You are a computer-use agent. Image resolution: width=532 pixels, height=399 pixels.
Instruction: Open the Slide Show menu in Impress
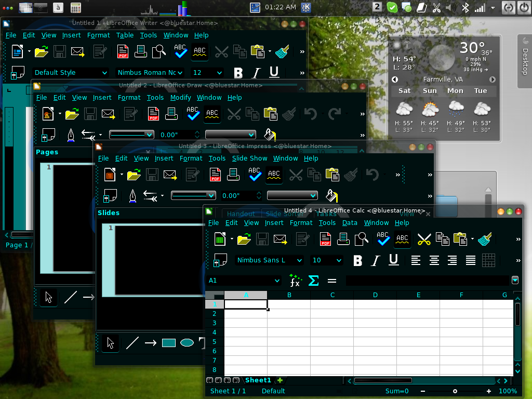(249, 158)
